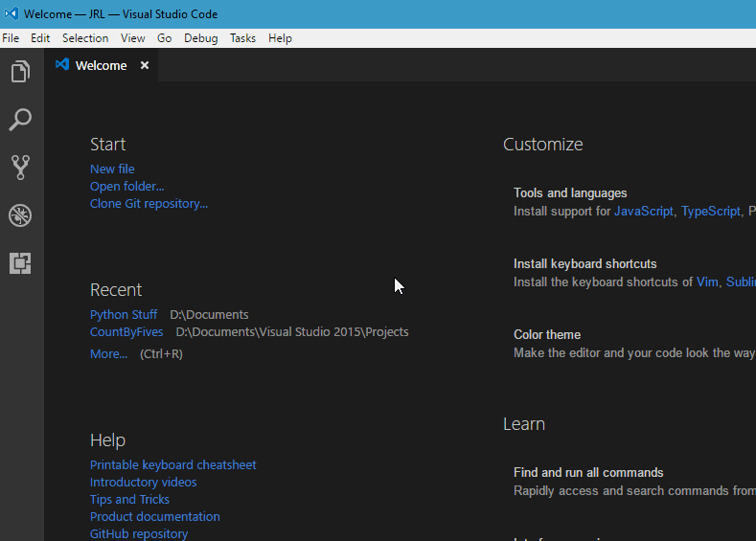Select the Welcome tab
This screenshot has width=756, height=541.
click(101, 65)
